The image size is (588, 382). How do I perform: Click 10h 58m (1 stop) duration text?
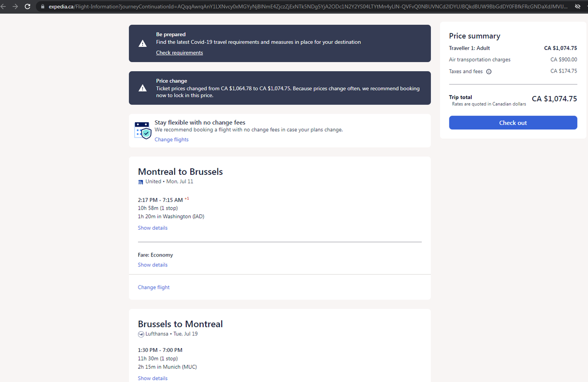[158, 208]
